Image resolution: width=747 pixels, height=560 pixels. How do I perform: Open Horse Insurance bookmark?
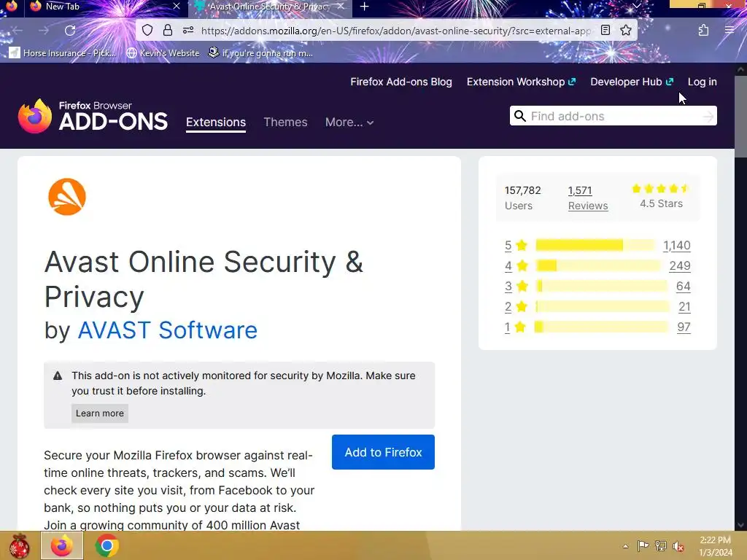coord(63,52)
